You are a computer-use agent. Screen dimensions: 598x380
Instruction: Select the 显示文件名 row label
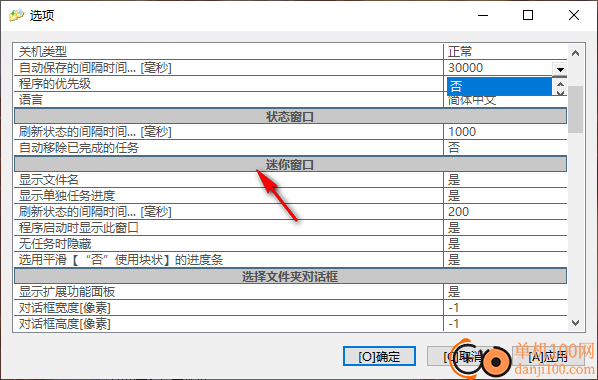tap(49, 180)
